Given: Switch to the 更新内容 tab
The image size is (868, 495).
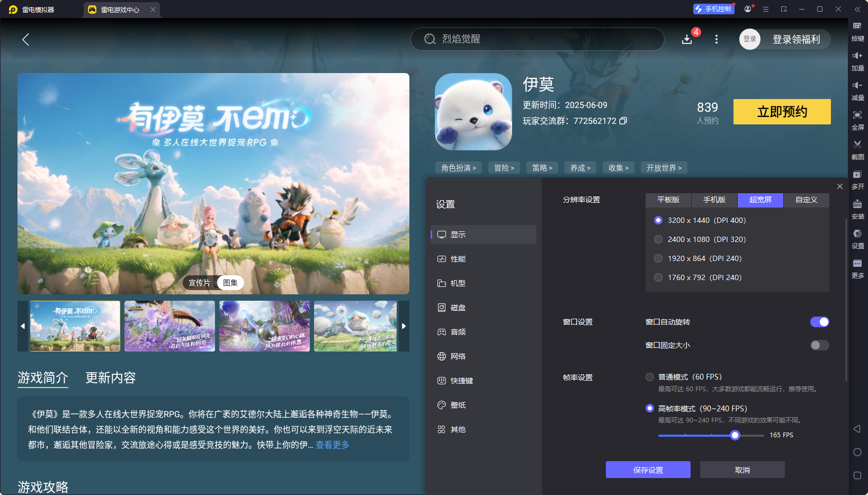Looking at the screenshot, I should click(110, 378).
